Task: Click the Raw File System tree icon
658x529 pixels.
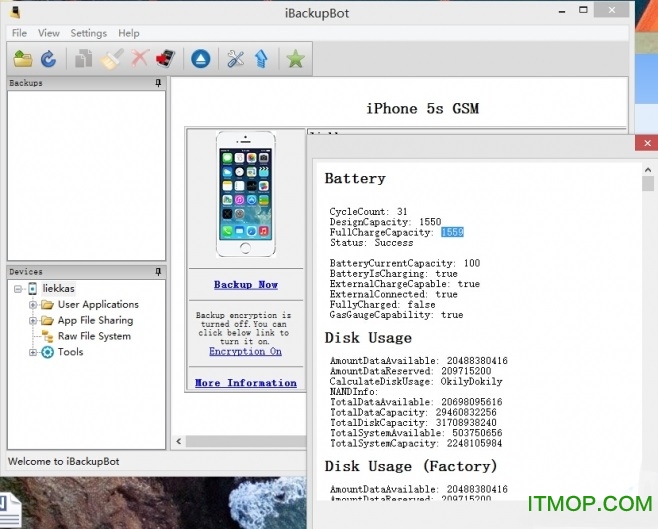Action: pos(47,336)
